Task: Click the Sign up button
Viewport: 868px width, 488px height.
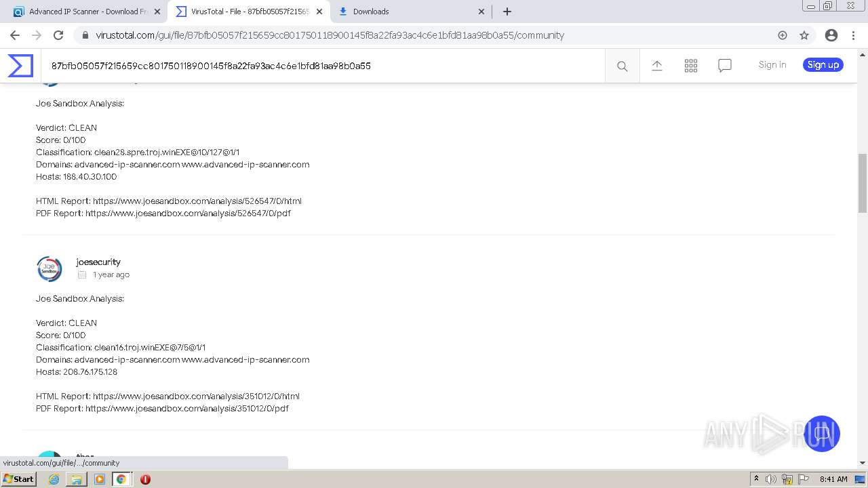Action: 823,65
